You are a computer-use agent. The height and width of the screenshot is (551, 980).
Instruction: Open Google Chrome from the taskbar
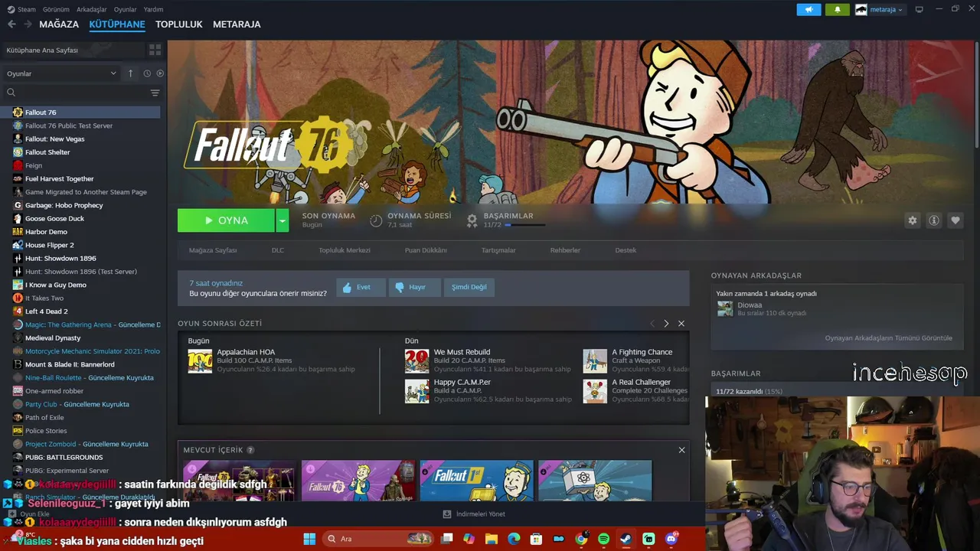coord(581,539)
